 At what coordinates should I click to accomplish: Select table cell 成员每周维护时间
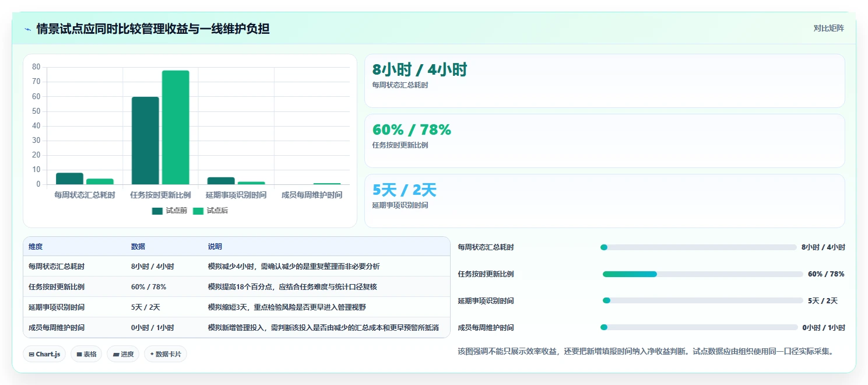point(57,328)
